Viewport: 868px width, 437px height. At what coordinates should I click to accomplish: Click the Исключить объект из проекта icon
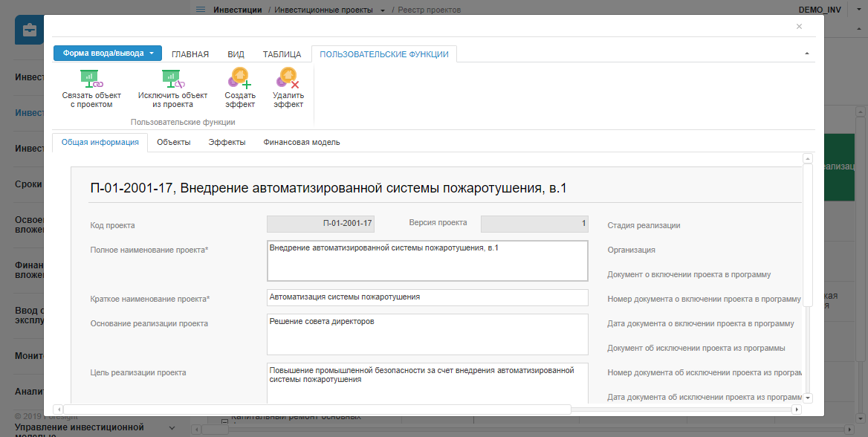tap(172, 79)
